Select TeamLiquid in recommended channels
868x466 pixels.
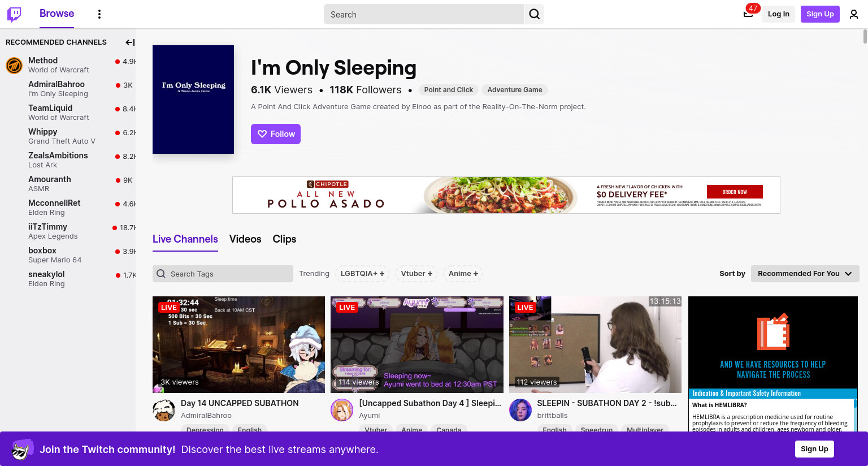68,113
